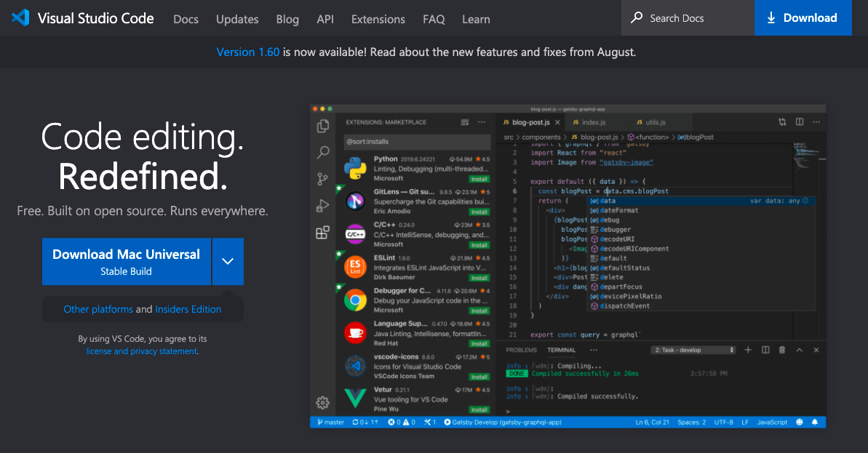Click Download Mac Universal Stable Build
This screenshot has width=868, height=453.
[126, 262]
